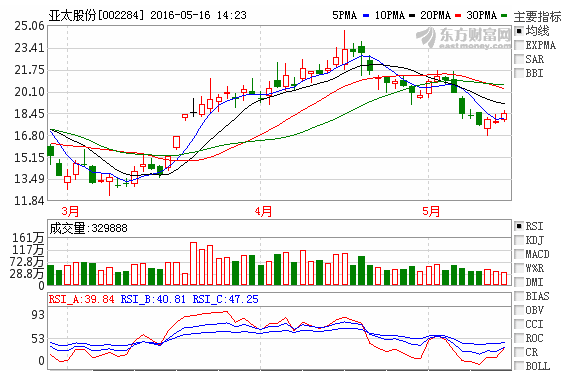
Task: Click the RSI_B:40.81 value
Action: coord(153,299)
